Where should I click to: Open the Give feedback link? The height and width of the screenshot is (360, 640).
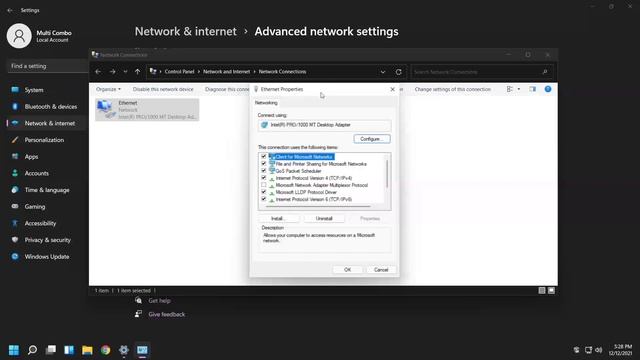coord(167,314)
